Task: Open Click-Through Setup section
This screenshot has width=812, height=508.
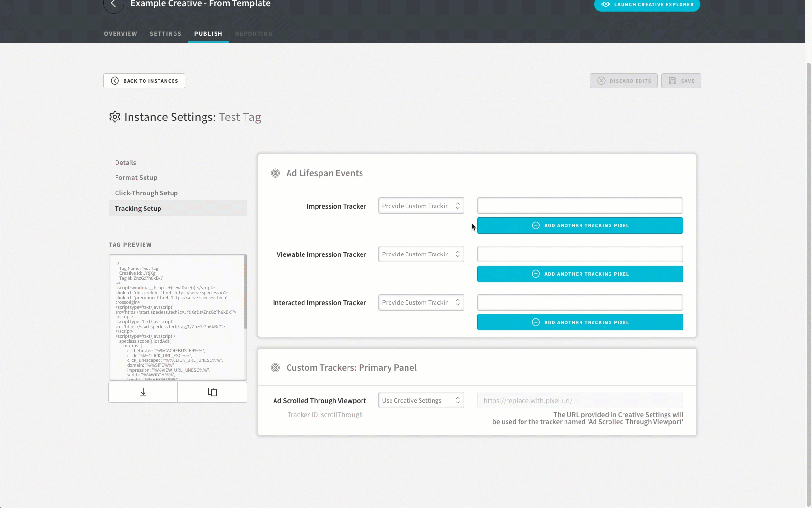Action: 146,193
